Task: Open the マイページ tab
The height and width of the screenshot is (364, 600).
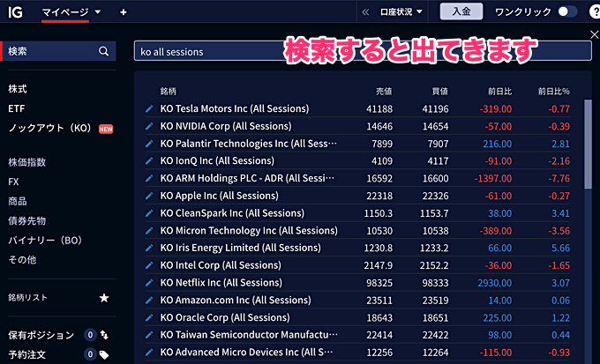Action: [x=65, y=12]
